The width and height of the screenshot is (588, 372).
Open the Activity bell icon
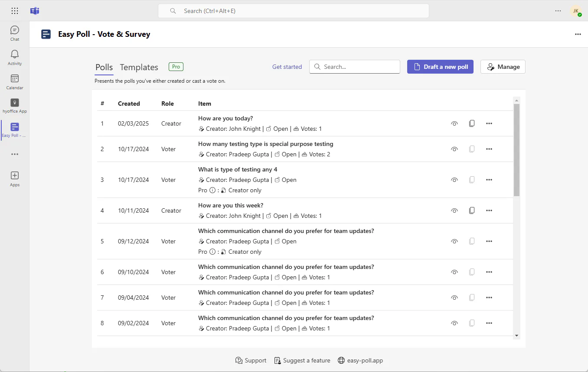[x=15, y=58]
